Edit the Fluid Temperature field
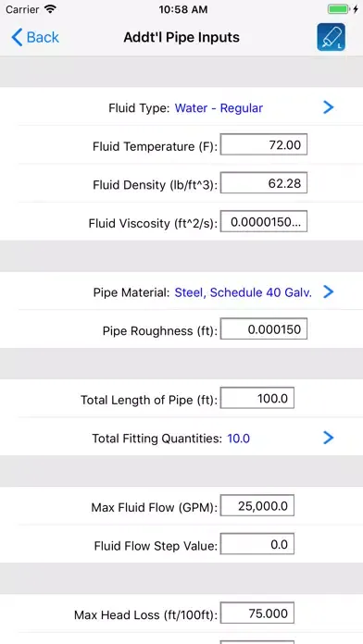The image size is (363, 644). [264, 144]
